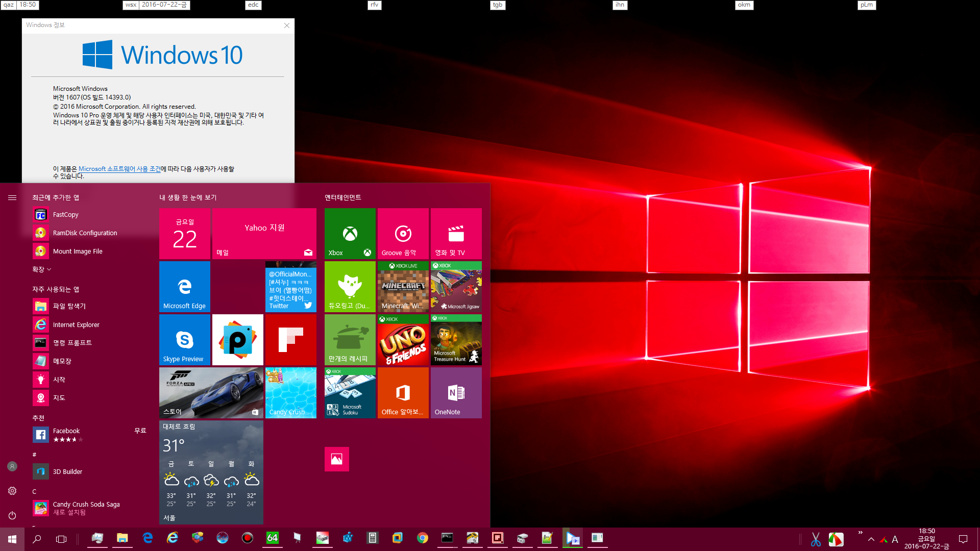Open Settings gear in Start menu
Image resolution: width=980 pixels, height=551 pixels.
[x=12, y=491]
